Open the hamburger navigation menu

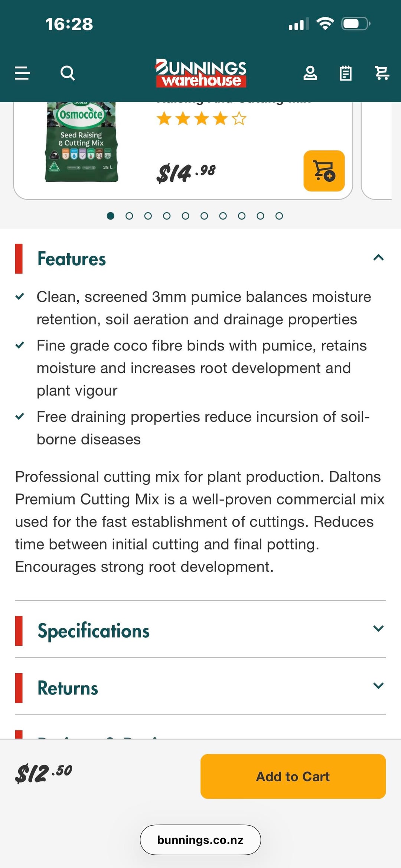22,73
